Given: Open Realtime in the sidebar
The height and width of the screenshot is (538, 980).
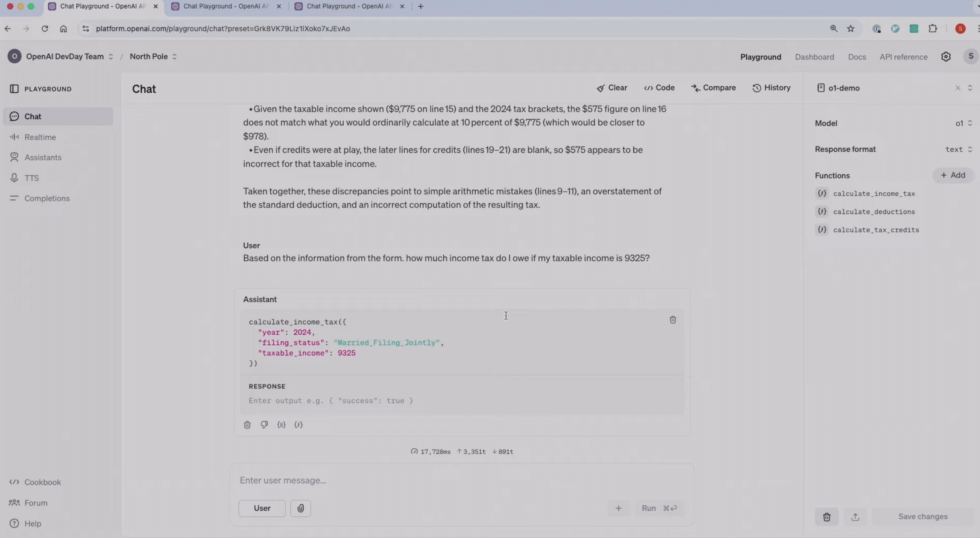Looking at the screenshot, I should 40,137.
